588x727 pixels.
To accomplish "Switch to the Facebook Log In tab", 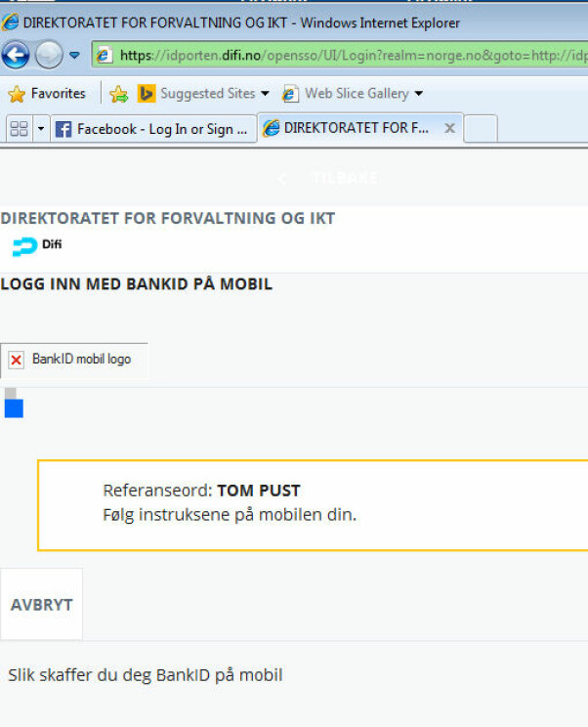I will coord(153,129).
